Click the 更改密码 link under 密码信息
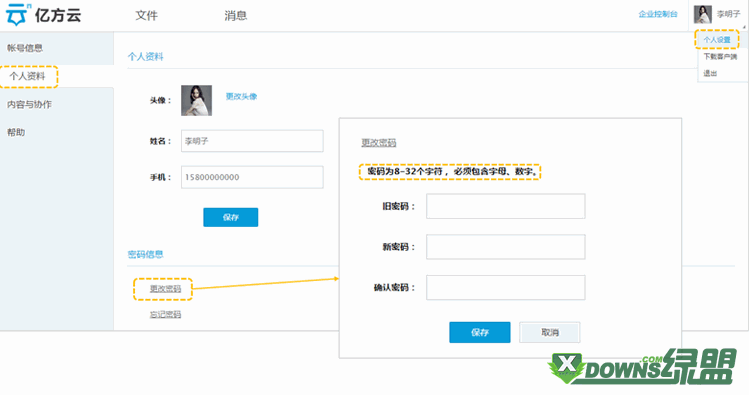This screenshot has height=395, width=749. [x=165, y=288]
